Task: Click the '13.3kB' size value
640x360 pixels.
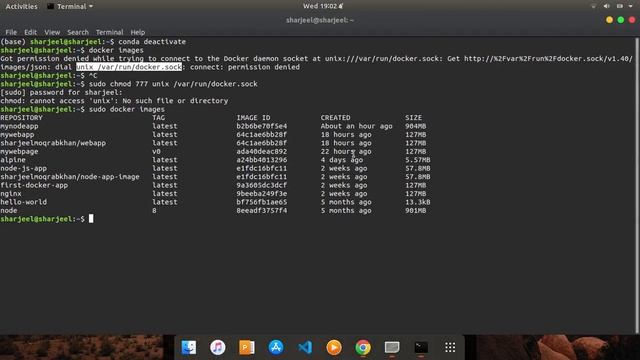Action: click(418, 202)
